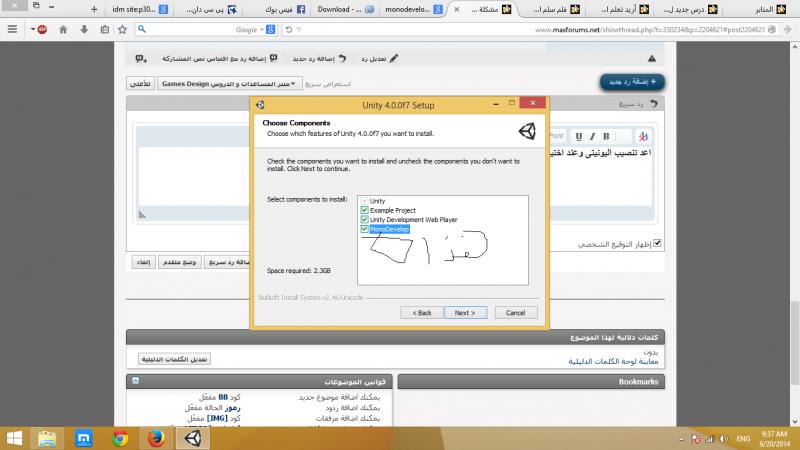Click تعديل الكلمات الدليلية tags edit button
The width and height of the screenshot is (800, 450).
(174, 359)
